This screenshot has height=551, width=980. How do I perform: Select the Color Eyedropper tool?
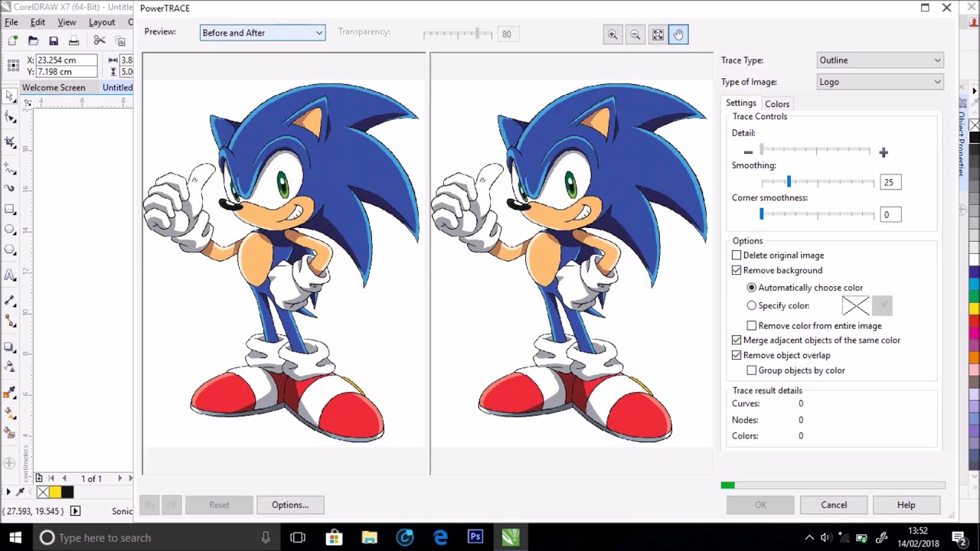[10, 393]
